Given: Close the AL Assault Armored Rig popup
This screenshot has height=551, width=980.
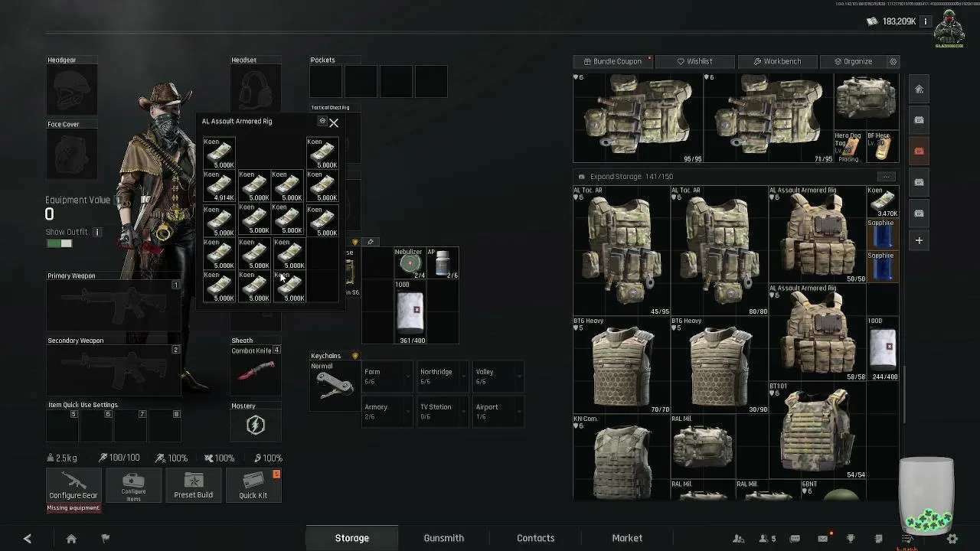Looking at the screenshot, I should click(334, 122).
